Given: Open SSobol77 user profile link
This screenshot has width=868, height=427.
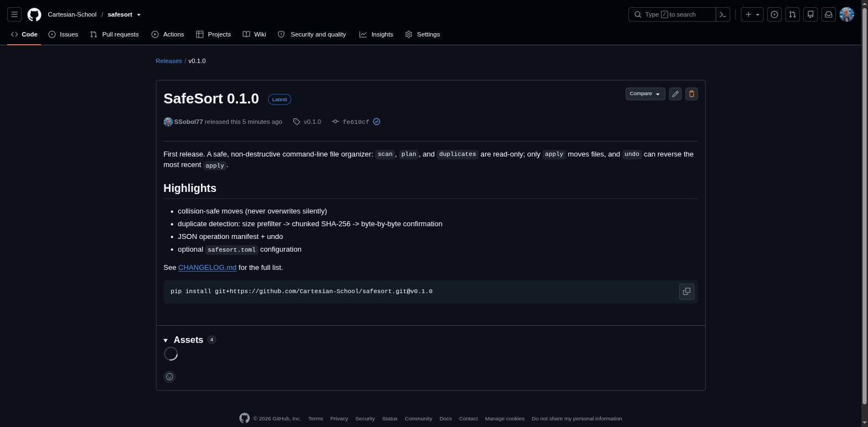Looking at the screenshot, I should click(189, 122).
